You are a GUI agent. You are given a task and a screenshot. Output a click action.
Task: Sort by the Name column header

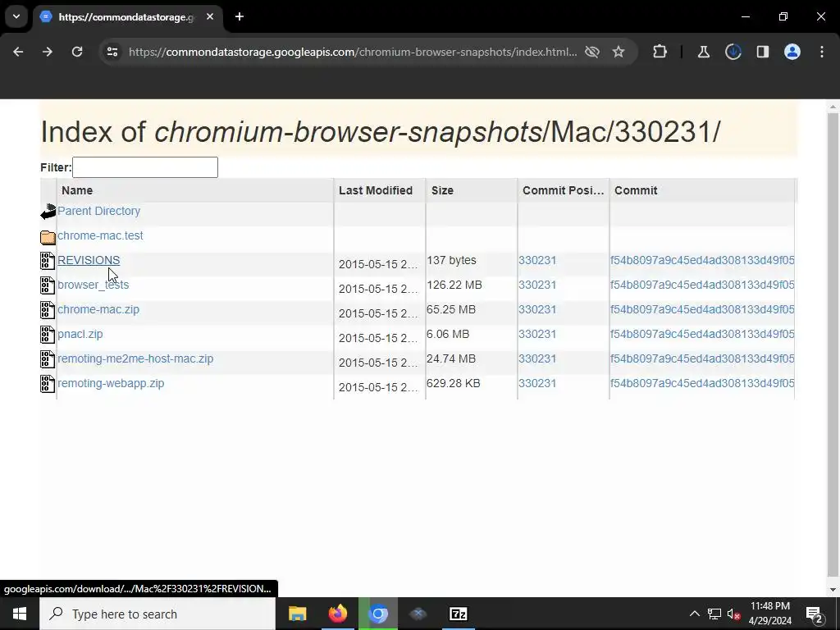pos(195,190)
